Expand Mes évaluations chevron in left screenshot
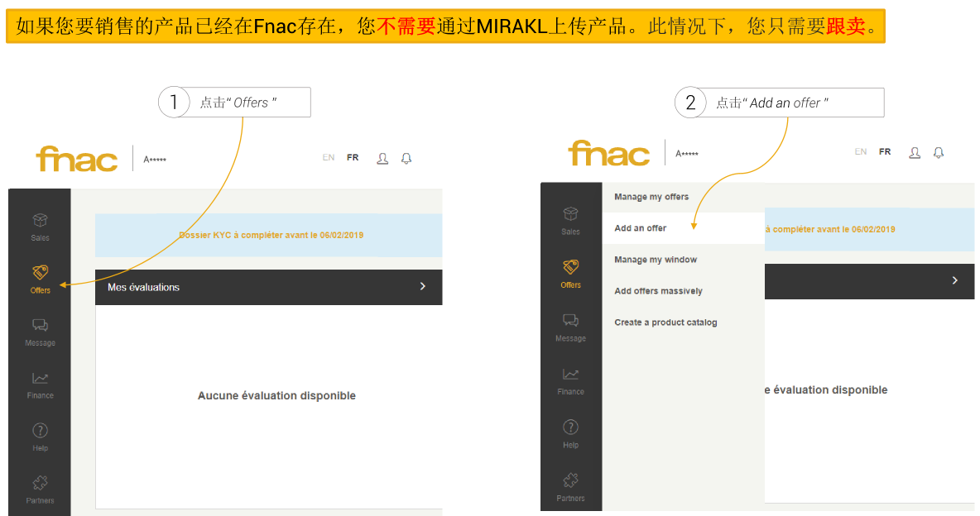 [423, 286]
